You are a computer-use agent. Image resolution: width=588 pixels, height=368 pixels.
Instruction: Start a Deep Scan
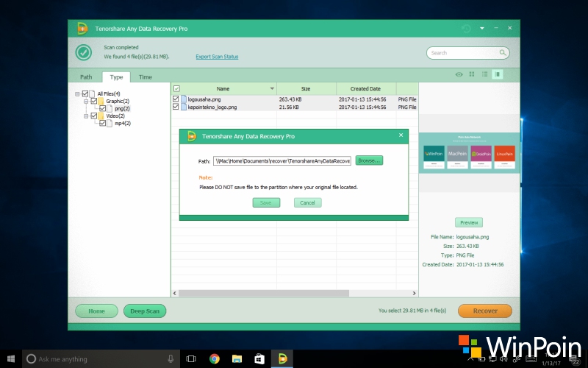click(145, 311)
